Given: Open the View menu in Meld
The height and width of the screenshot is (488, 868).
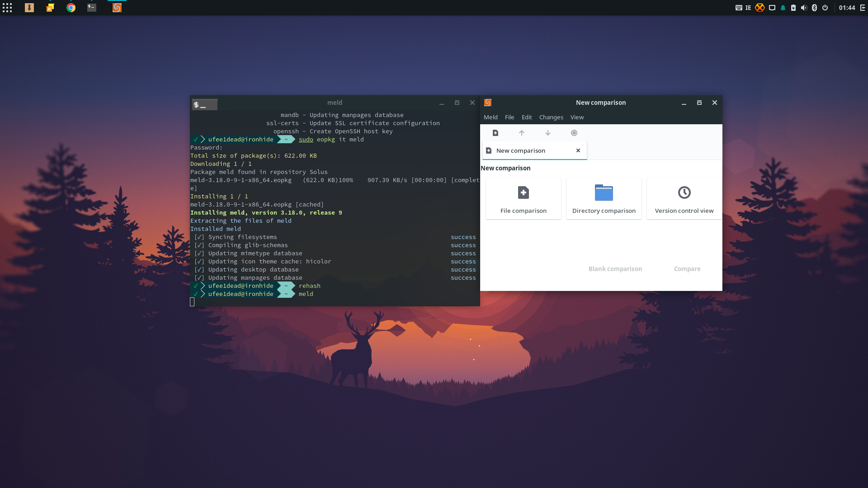Looking at the screenshot, I should pyautogui.click(x=577, y=117).
